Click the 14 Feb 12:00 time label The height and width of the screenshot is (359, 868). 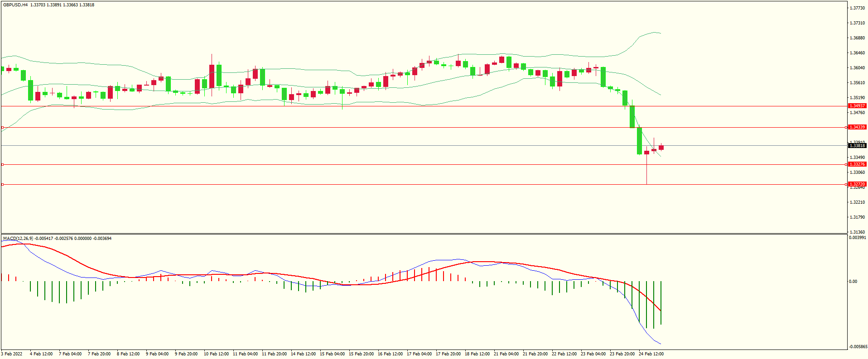(304, 354)
